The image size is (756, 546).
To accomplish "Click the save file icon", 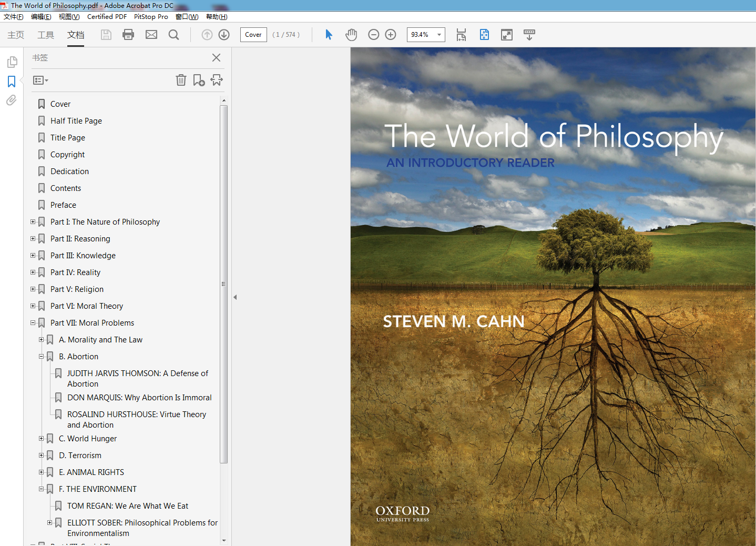I will pyautogui.click(x=106, y=35).
